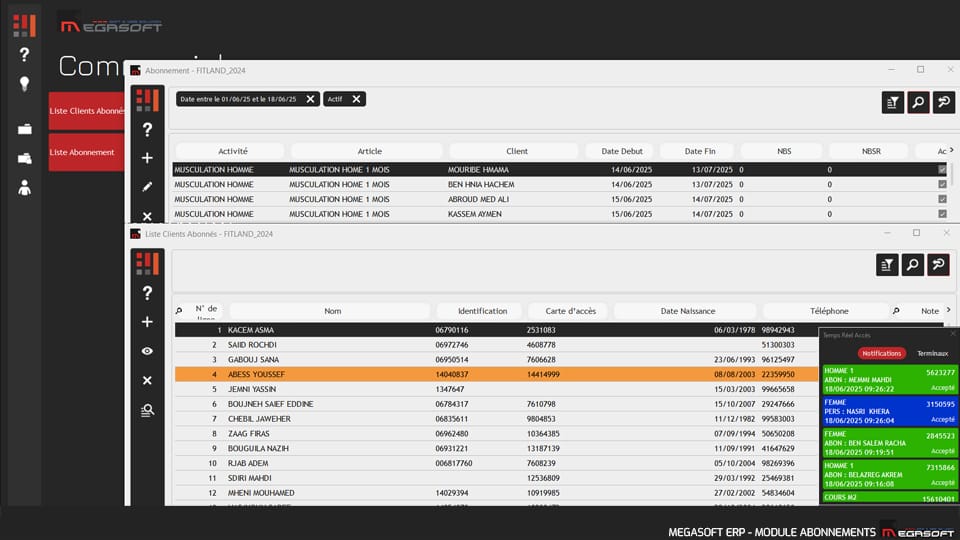Open the person icon in main sidebar
Image resolution: width=960 pixels, height=540 pixels.
24,187
